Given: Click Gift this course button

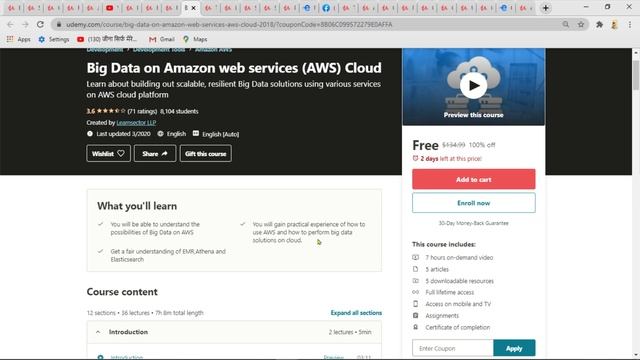Looking at the screenshot, I should pos(206,153).
